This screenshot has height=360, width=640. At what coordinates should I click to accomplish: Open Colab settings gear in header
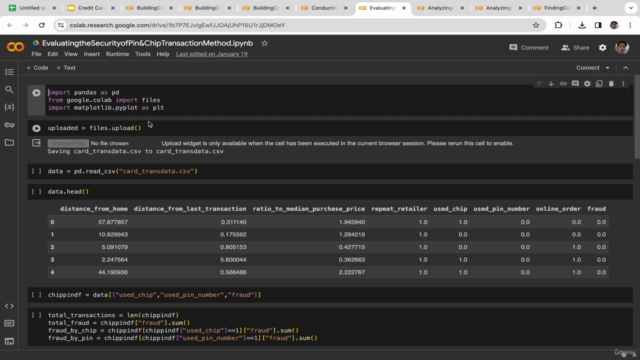pos(602,48)
